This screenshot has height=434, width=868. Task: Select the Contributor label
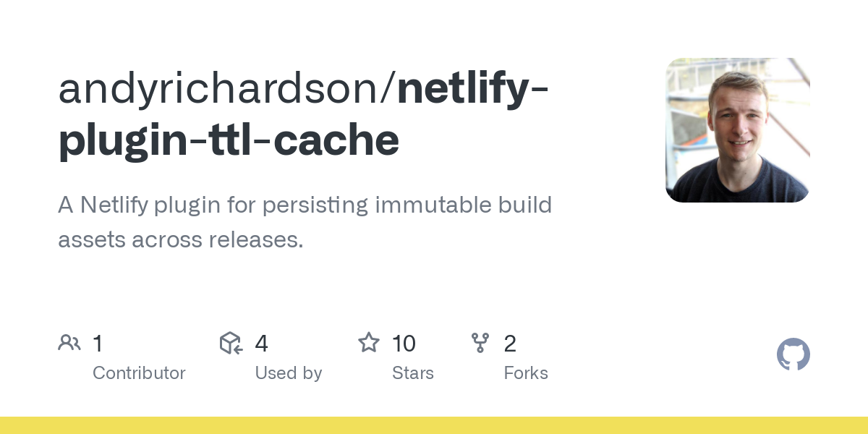click(139, 373)
